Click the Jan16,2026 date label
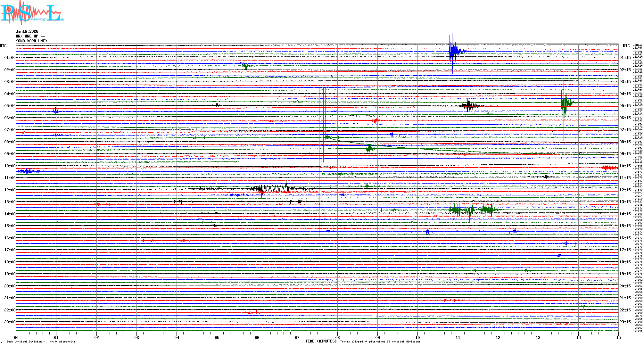The width and height of the screenshot is (644, 346). click(27, 31)
